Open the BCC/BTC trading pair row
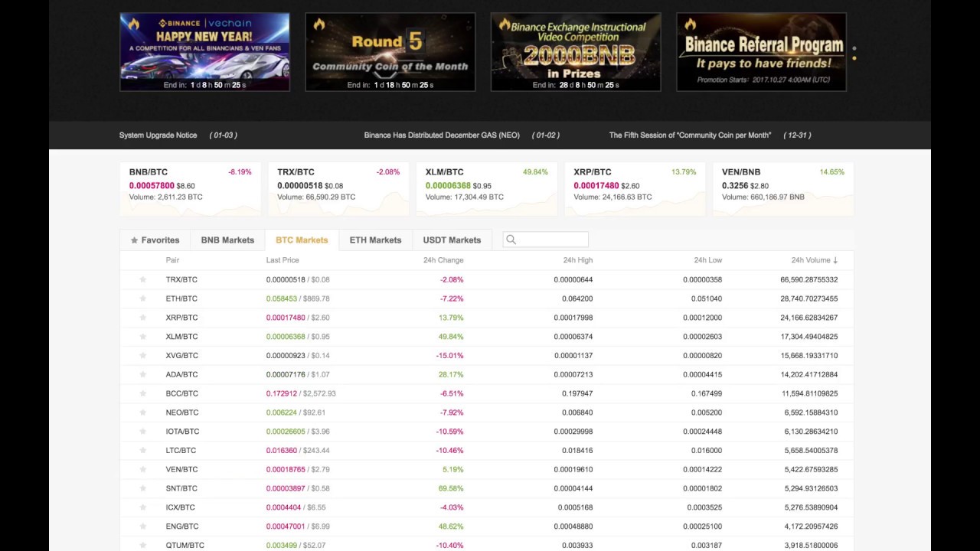The width and height of the screenshot is (980, 551). click(x=486, y=393)
